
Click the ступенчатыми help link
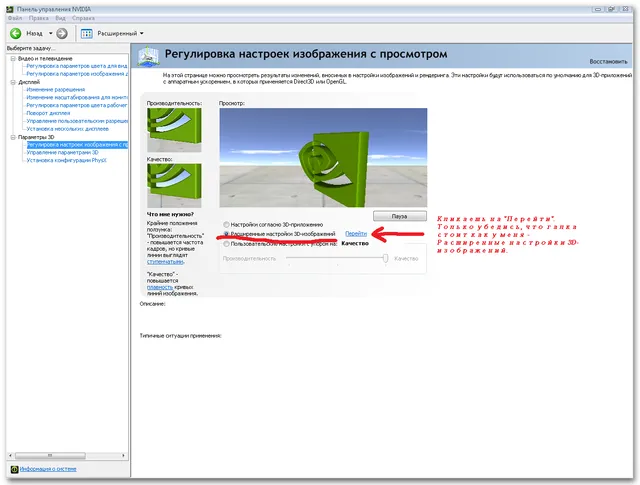tap(165, 262)
